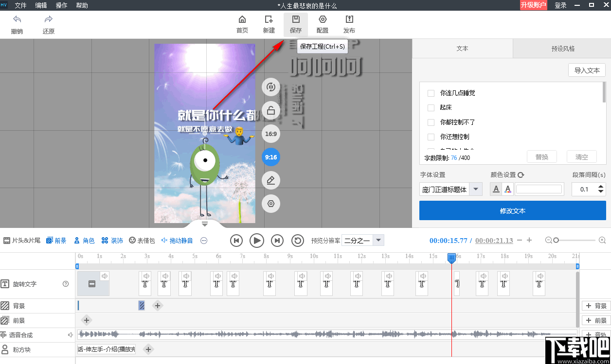This screenshot has width=611, height=364.
Task: Click the 导入文本 import text button
Action: point(587,70)
